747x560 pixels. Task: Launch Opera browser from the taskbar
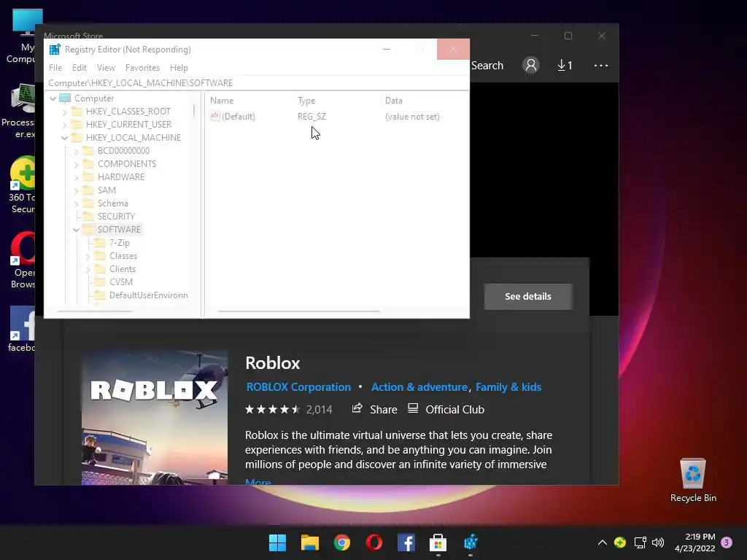point(374,542)
